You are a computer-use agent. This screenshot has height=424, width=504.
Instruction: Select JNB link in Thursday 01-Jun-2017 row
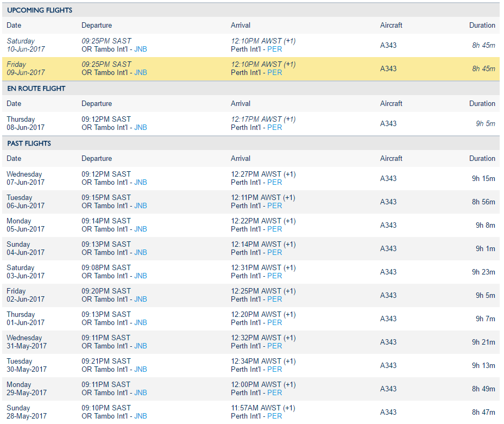click(x=141, y=323)
